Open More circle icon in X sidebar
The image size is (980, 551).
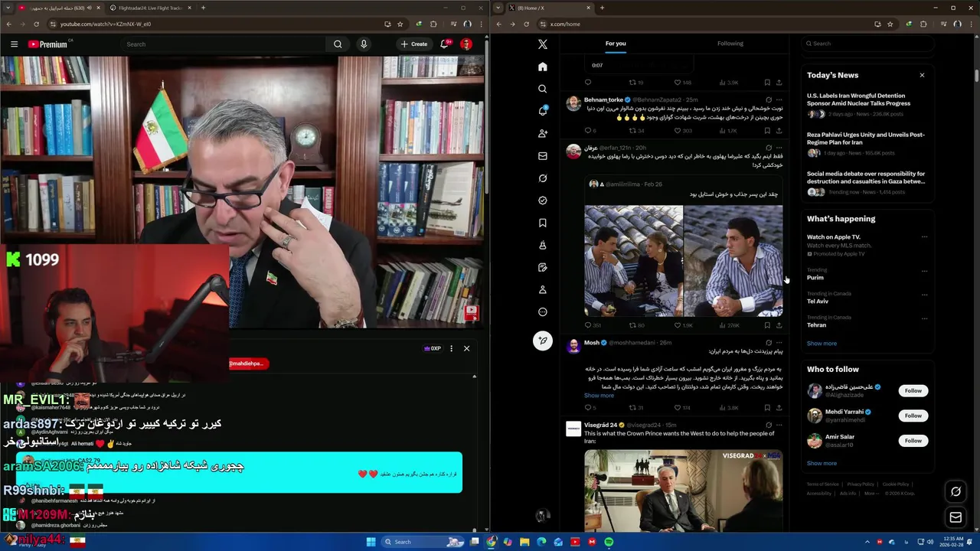coord(543,312)
